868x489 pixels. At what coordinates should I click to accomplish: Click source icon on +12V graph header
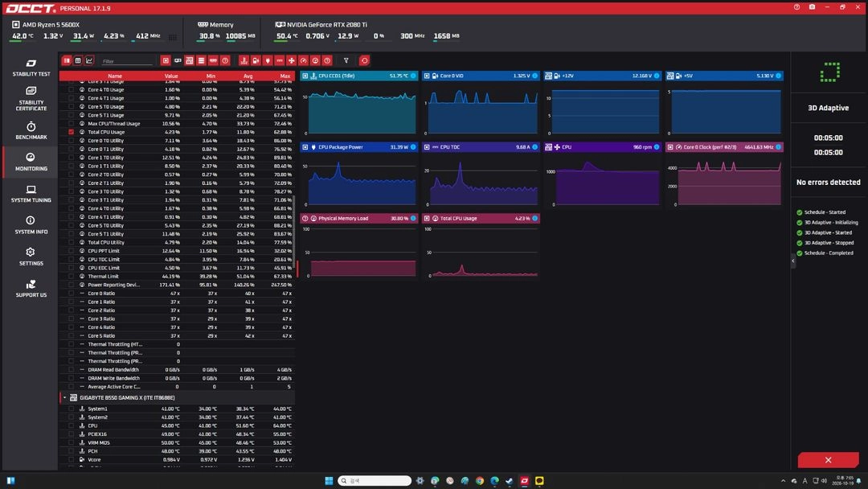coord(548,76)
